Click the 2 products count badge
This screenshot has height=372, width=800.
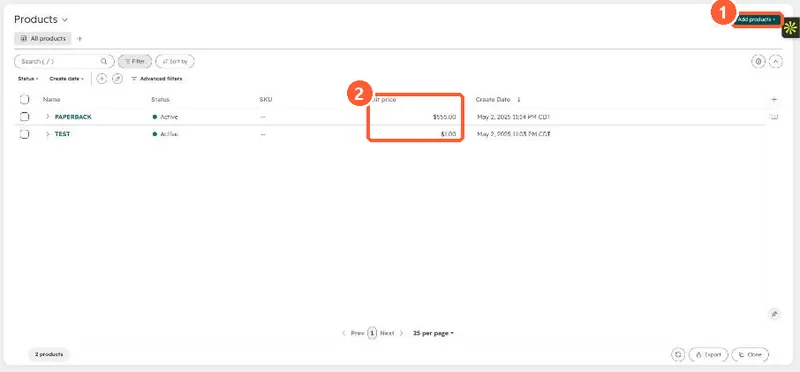(x=49, y=354)
